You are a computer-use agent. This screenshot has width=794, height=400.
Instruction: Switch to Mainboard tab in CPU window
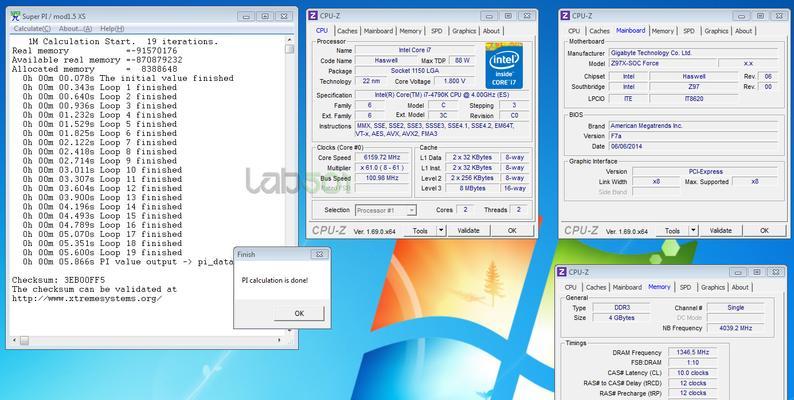point(378,31)
